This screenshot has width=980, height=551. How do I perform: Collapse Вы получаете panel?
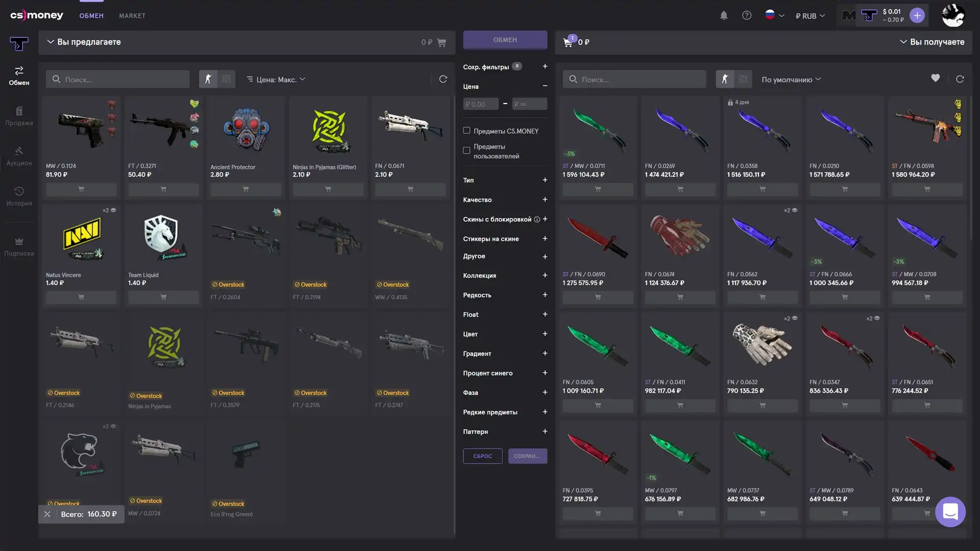[x=903, y=42]
